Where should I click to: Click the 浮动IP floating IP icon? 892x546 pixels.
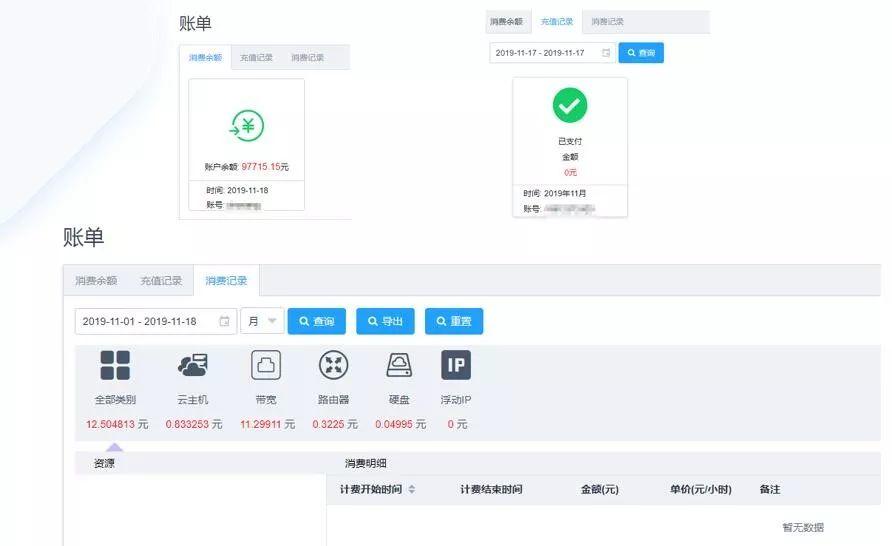pyautogui.click(x=456, y=365)
